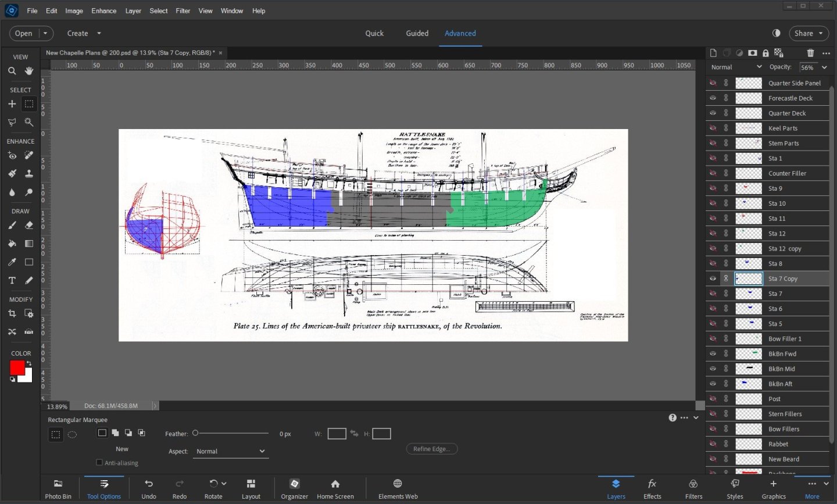
Task: Hide the Sta 7 Copy layer
Action: click(713, 278)
